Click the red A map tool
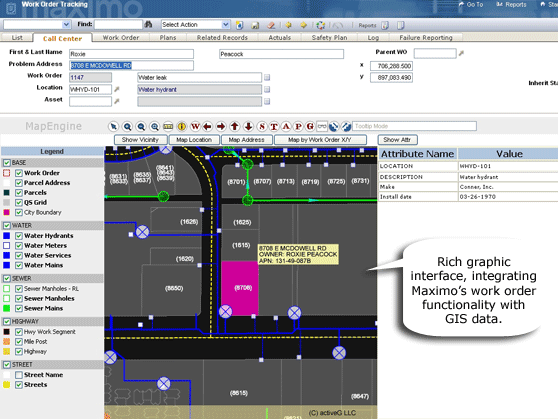 pyautogui.click(x=286, y=126)
